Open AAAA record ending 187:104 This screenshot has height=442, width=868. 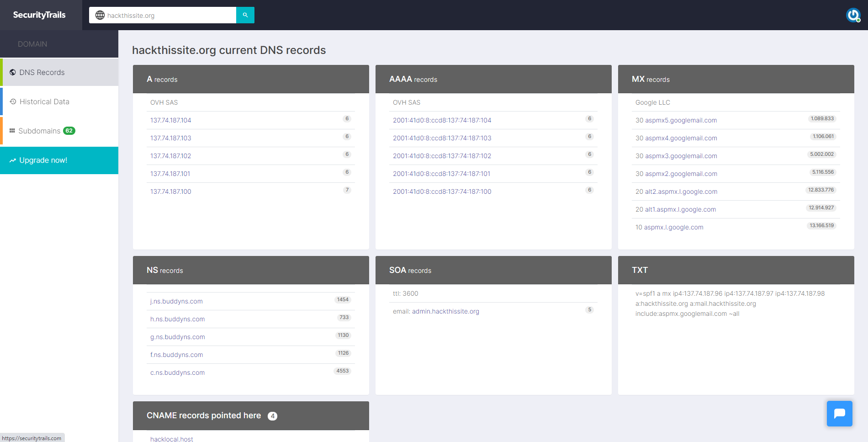tap(442, 120)
